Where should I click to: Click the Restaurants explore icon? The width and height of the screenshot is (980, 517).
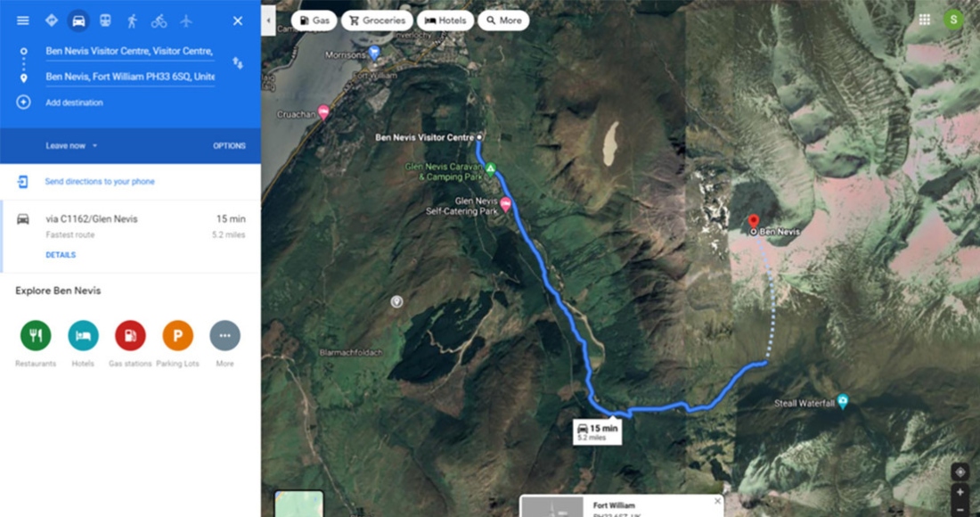pos(36,336)
